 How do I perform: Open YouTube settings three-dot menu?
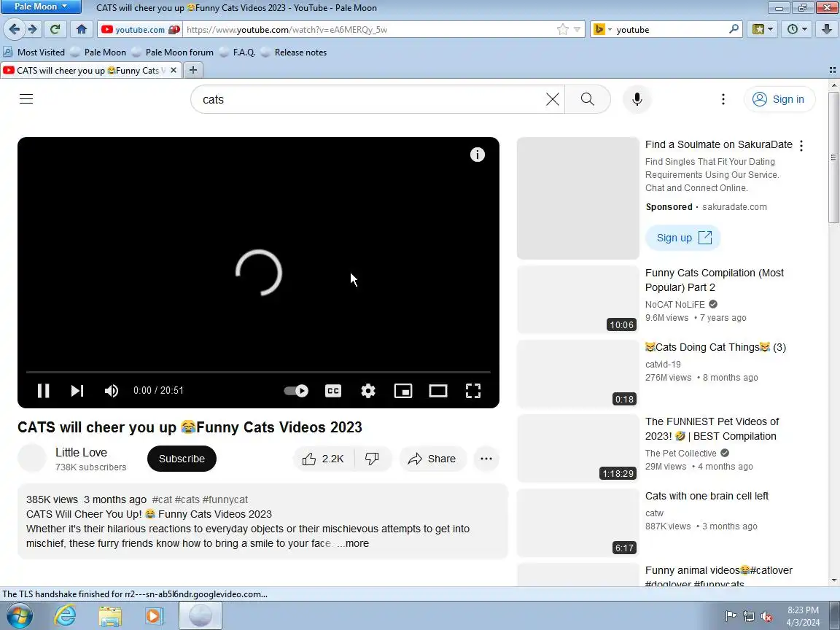pyautogui.click(x=723, y=99)
